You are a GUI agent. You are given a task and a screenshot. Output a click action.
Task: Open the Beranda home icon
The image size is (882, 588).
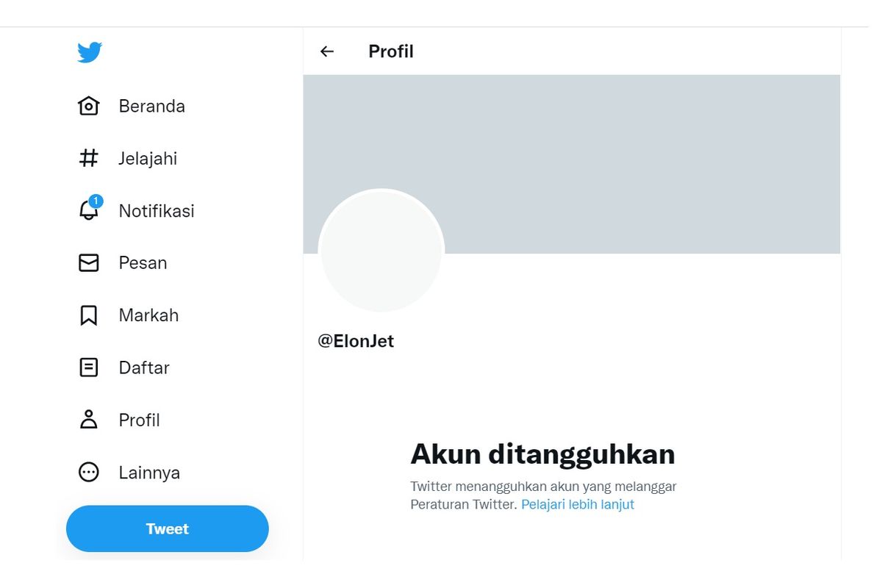tap(88, 106)
